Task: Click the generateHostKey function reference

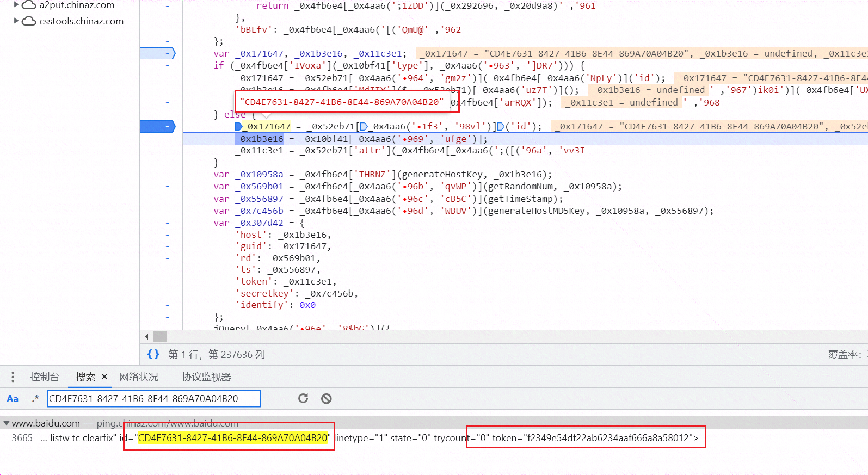Action: pos(442,175)
